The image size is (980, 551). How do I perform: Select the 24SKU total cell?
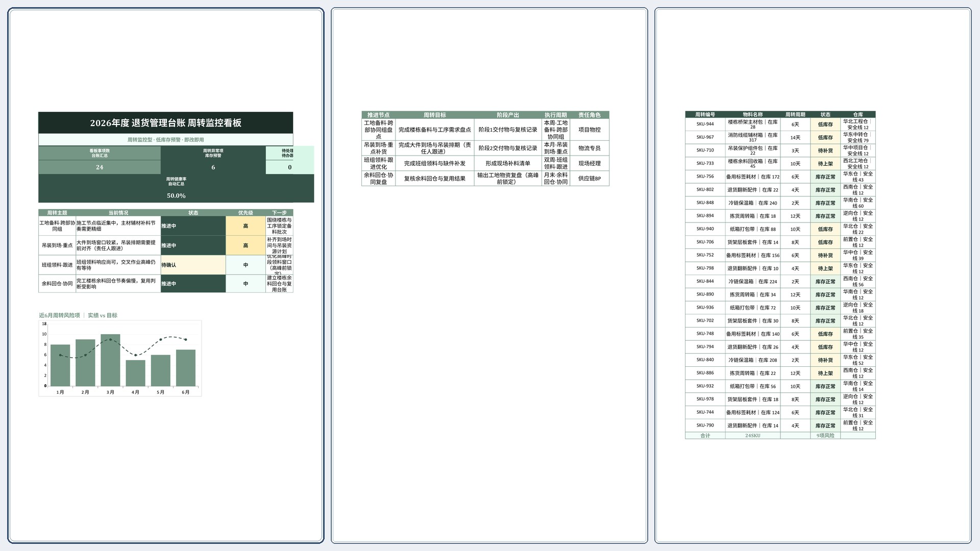coord(753,436)
